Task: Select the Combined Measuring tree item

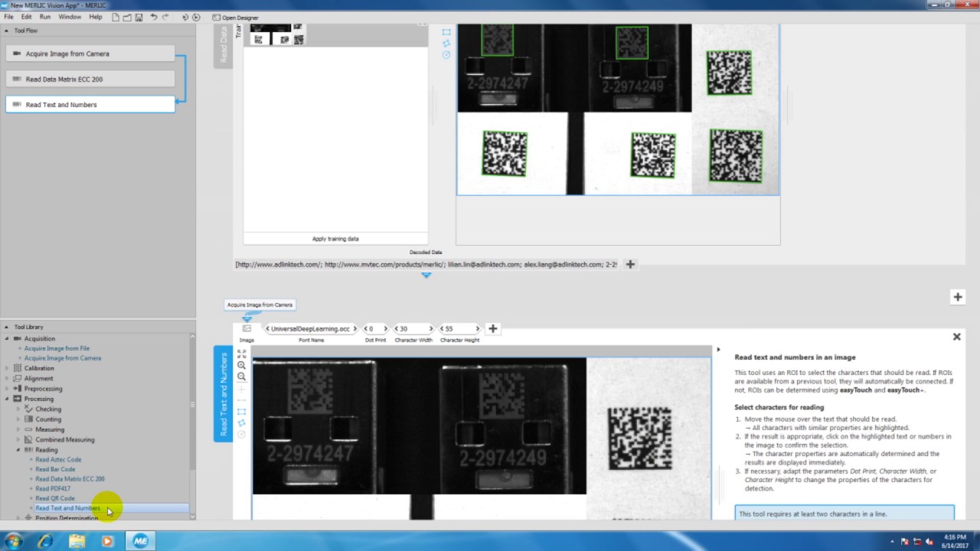Action: pyautogui.click(x=65, y=439)
